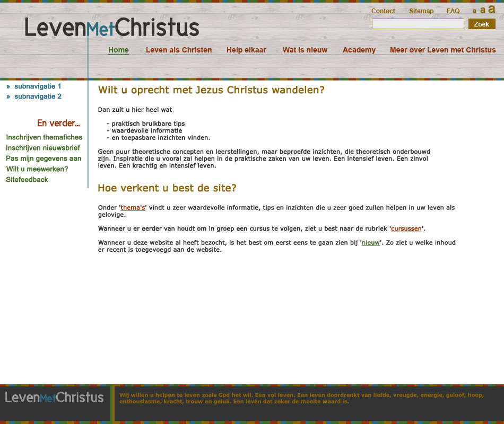Click inside the search text field
The image size is (504, 424).
click(418, 24)
